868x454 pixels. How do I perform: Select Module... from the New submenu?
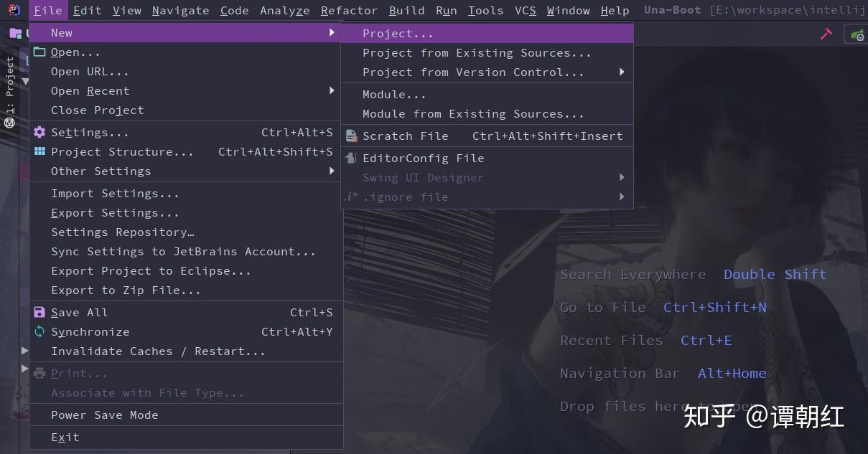(394, 94)
